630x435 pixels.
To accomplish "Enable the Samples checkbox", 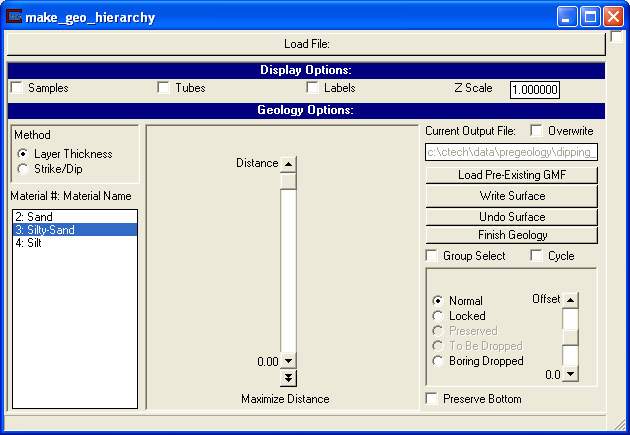I will point(17,88).
